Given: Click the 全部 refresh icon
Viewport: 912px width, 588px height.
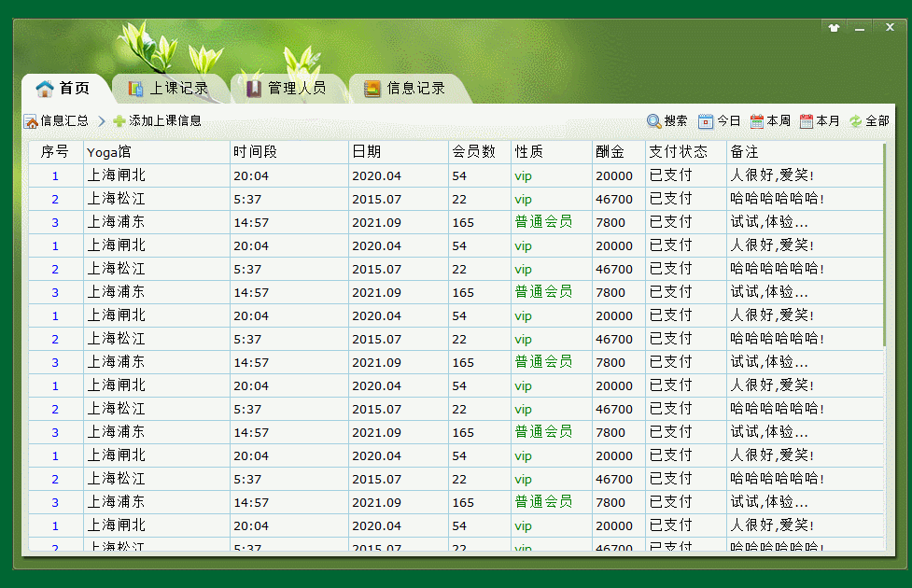Looking at the screenshot, I should click(x=856, y=121).
